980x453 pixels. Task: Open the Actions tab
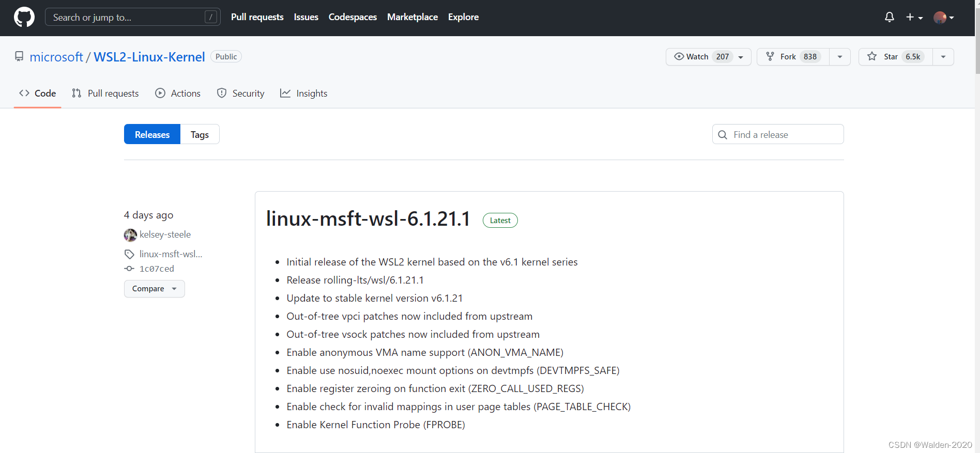click(x=178, y=93)
